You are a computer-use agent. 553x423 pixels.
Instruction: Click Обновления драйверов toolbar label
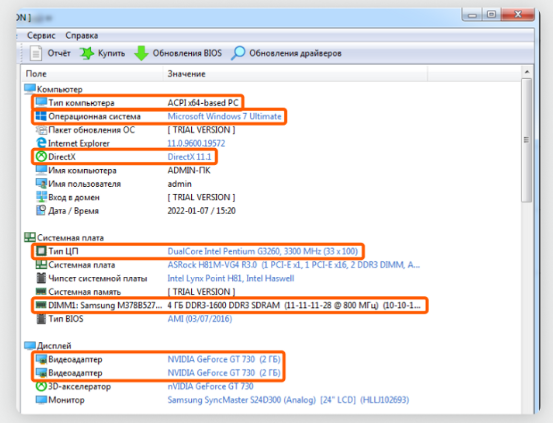(x=296, y=53)
